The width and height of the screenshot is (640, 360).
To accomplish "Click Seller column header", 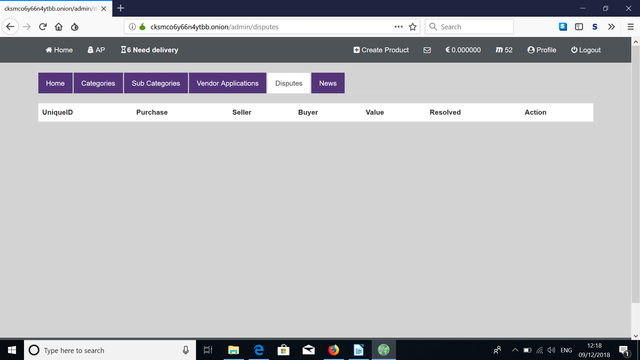I will click(x=242, y=112).
